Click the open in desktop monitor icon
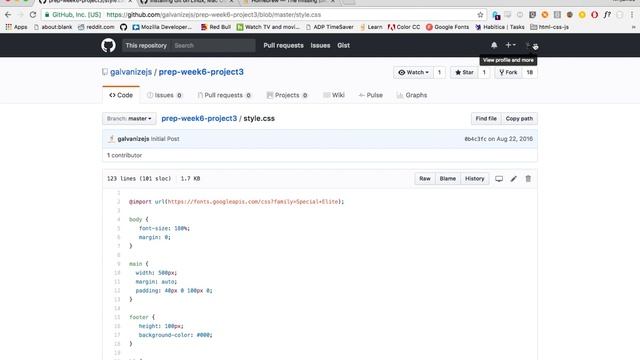 (x=499, y=179)
